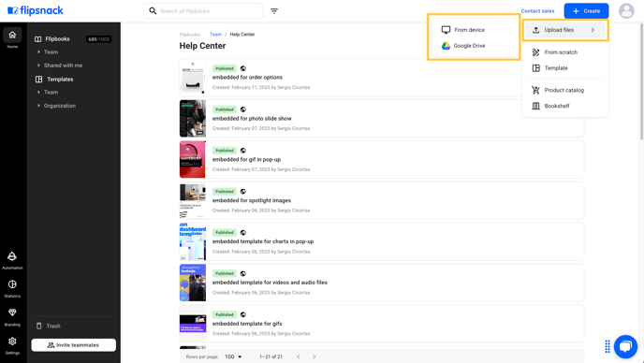Viewport: 644px width, 363px height.
Task: Choose 'Product catalog' from Create menu
Action: 564,91
